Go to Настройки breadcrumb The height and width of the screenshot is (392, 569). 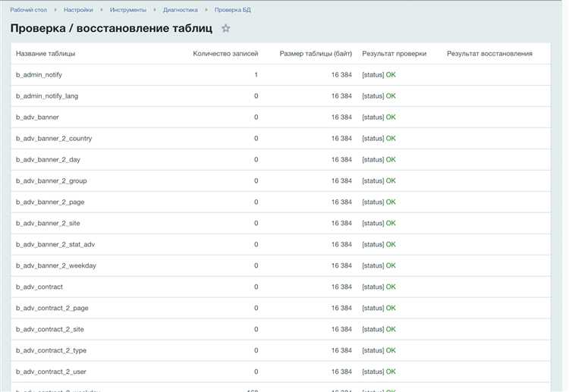coord(78,10)
